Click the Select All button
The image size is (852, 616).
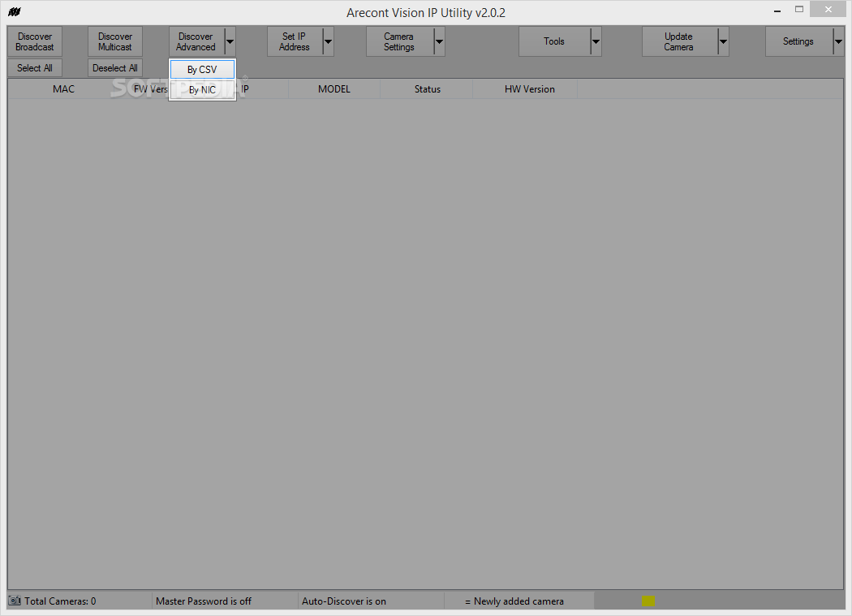click(x=35, y=68)
